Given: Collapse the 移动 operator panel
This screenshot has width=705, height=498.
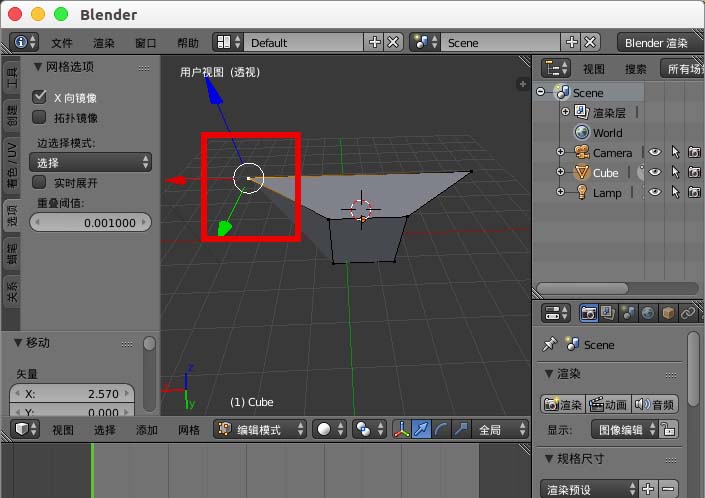Looking at the screenshot, I should (x=18, y=342).
